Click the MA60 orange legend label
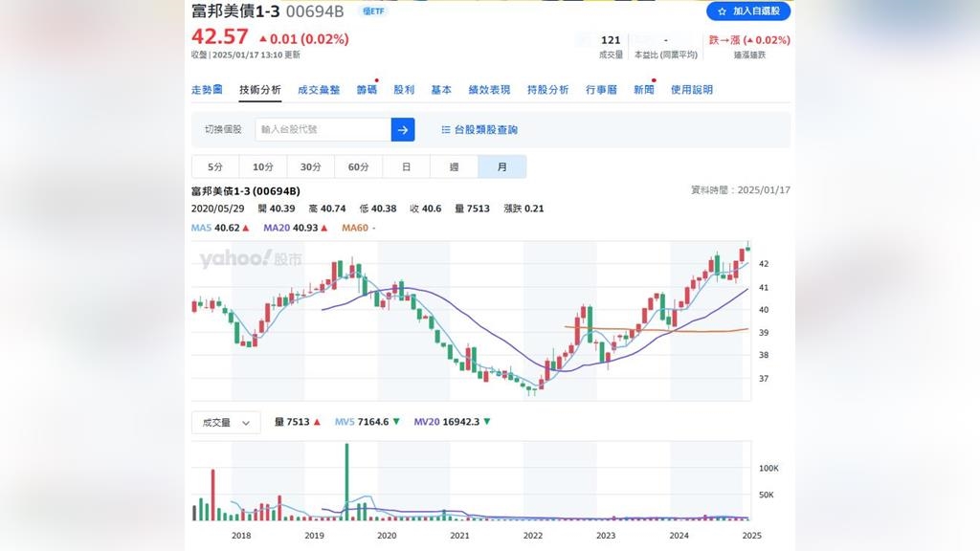The width and height of the screenshot is (980, 551). (354, 228)
